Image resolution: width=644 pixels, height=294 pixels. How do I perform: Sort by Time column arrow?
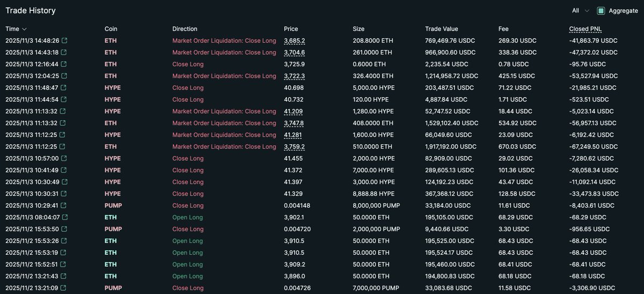point(24,29)
